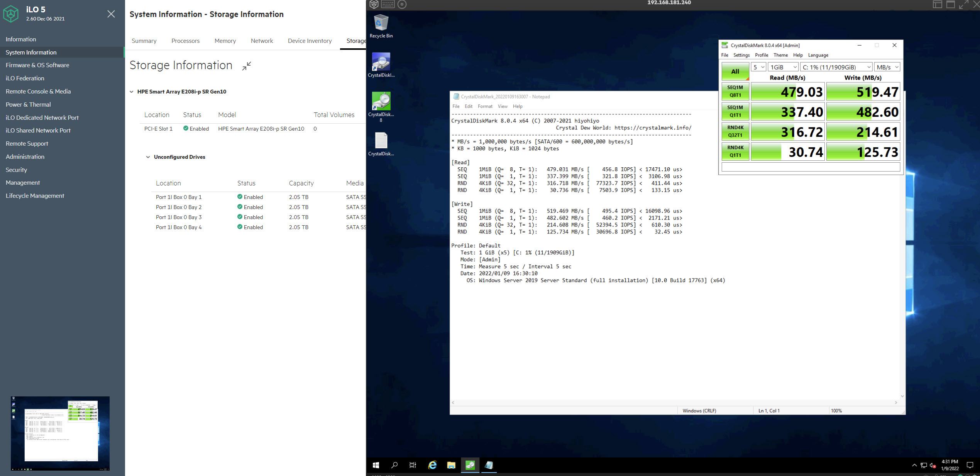
Task: Open the Windows Start menu
Action: coord(376,465)
